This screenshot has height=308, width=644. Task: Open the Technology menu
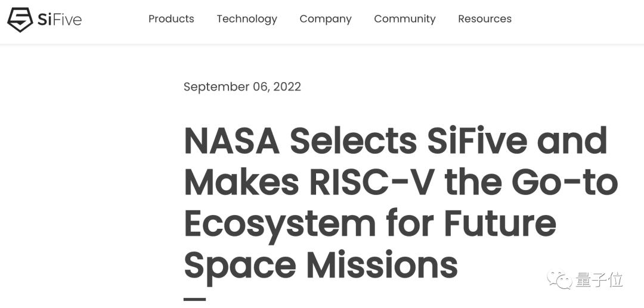point(247,19)
